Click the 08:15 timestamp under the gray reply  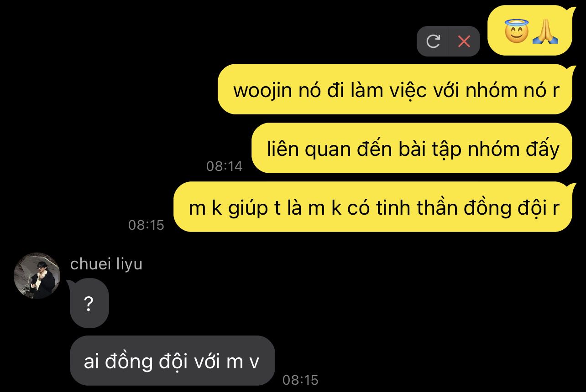coord(300,380)
